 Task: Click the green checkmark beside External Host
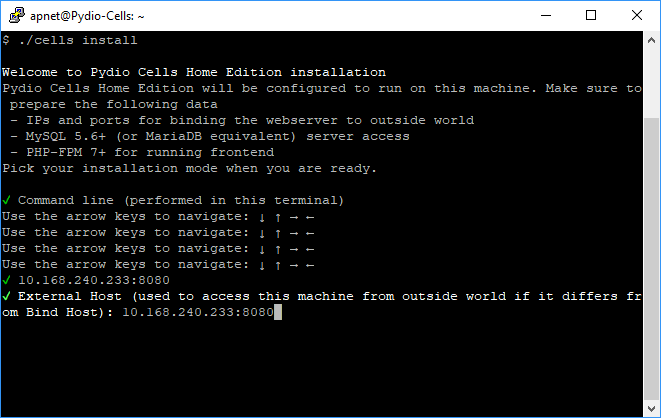point(6,296)
